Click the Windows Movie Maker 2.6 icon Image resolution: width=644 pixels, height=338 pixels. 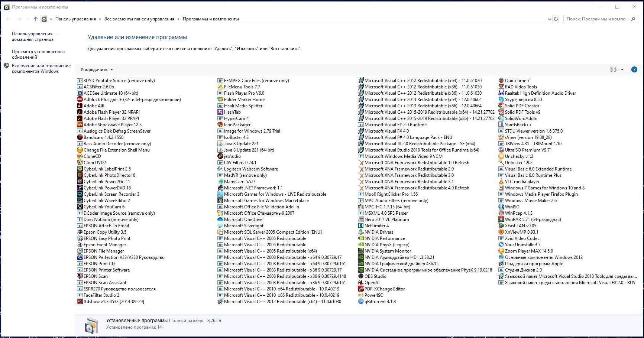[x=501, y=201]
